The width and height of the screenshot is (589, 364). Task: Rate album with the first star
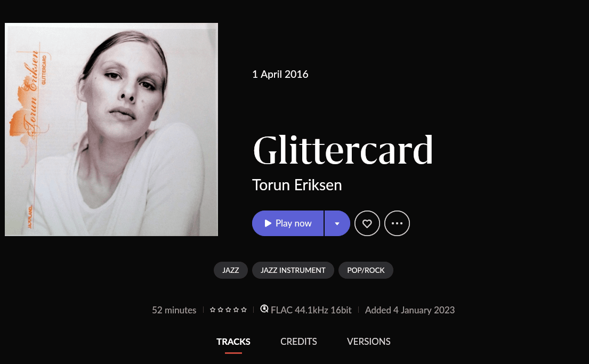click(213, 310)
